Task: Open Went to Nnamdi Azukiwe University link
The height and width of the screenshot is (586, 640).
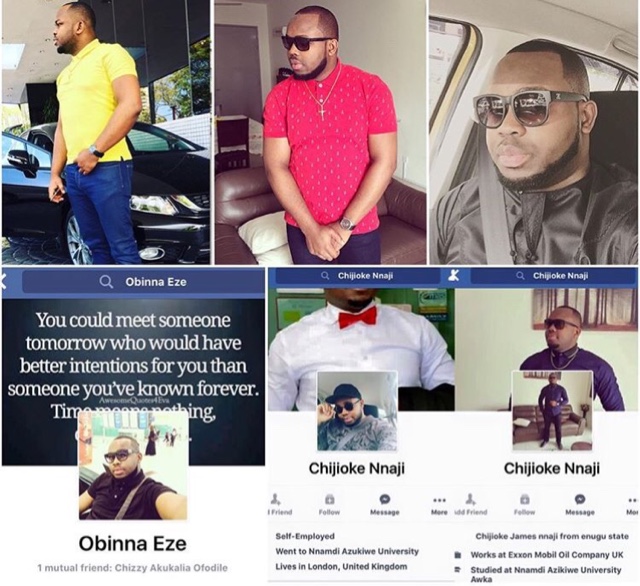Action: coord(347,551)
